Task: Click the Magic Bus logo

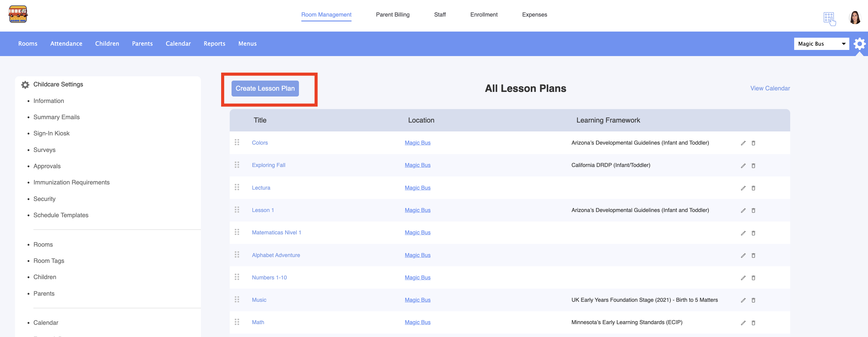Action: point(18,14)
